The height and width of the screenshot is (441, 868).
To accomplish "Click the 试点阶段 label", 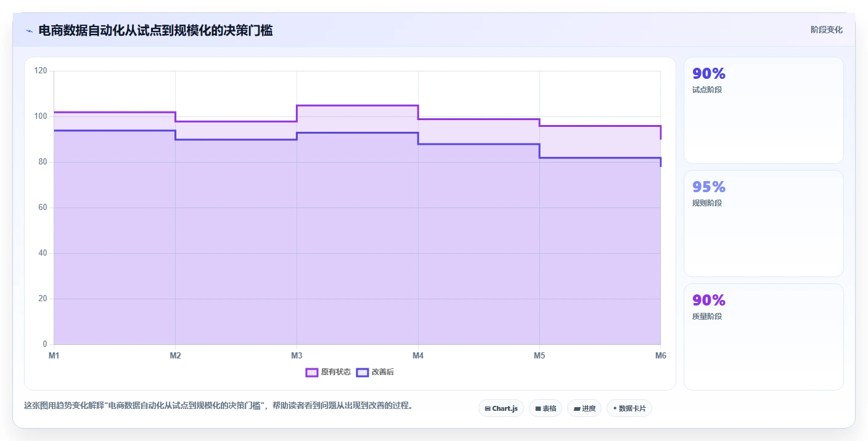I will click(707, 90).
